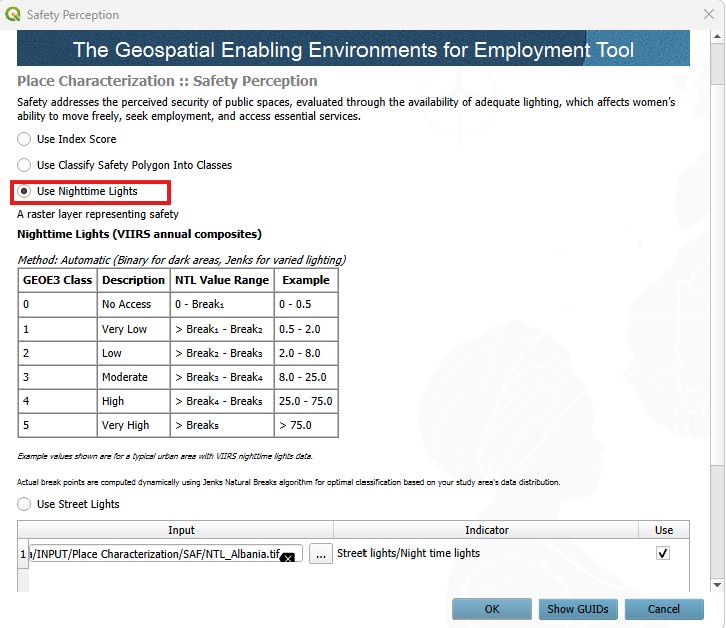
Task: Click the NTL_Albania.tif input path field
Action: pos(166,554)
